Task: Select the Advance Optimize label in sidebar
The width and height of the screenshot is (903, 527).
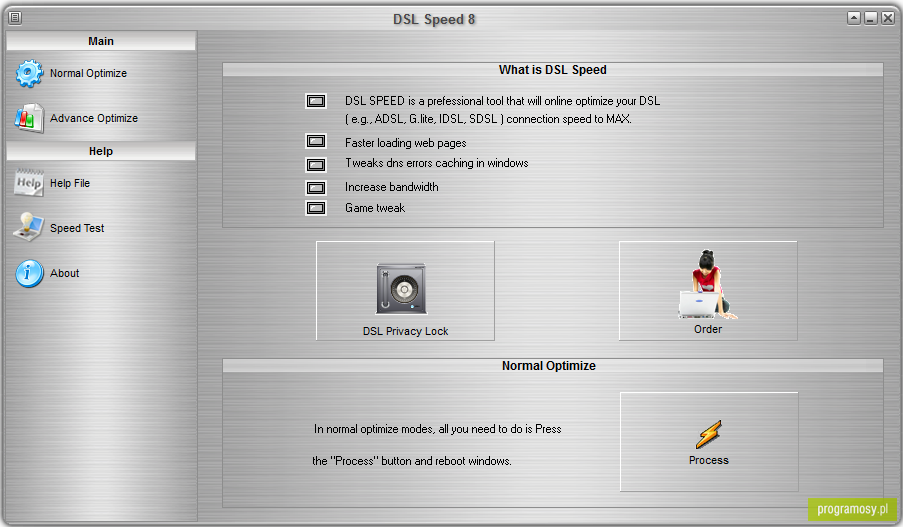Action: pyautogui.click(x=94, y=118)
